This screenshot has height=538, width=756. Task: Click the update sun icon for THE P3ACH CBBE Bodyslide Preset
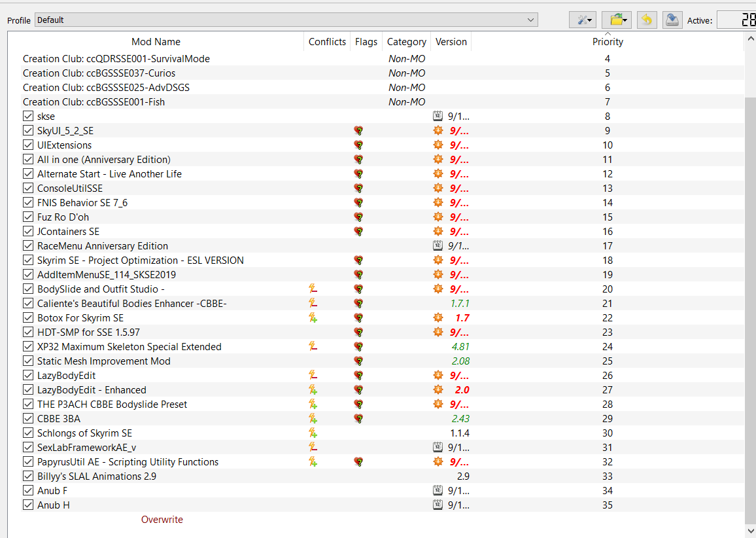pos(438,404)
